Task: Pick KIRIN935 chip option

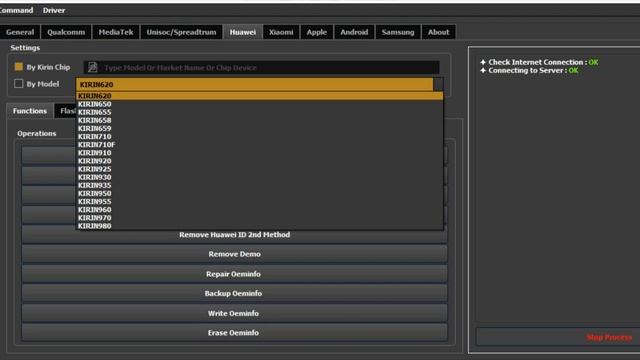Action: click(x=260, y=185)
